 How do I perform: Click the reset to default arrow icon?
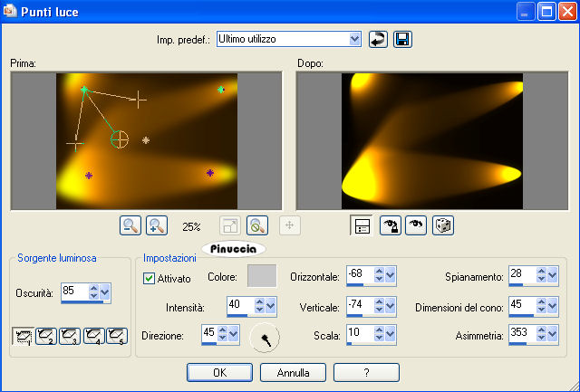pyautogui.click(x=378, y=39)
